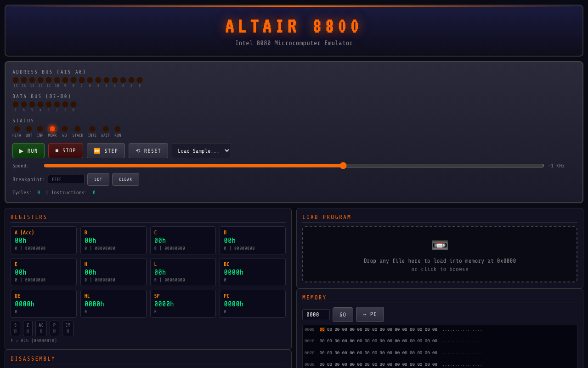
Task: Click the AC flag box
Action: (41, 328)
